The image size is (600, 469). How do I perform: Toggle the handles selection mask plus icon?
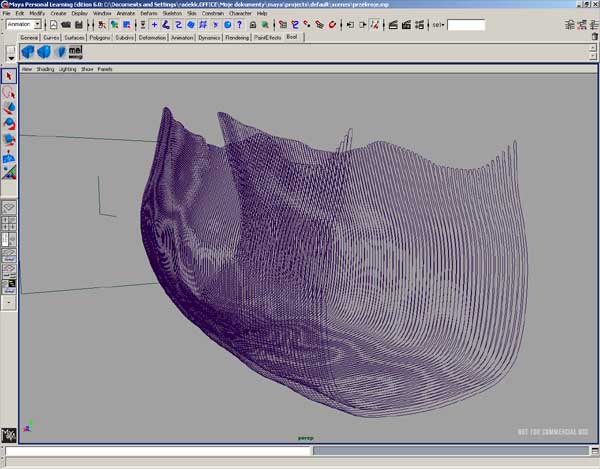pyautogui.click(x=154, y=25)
